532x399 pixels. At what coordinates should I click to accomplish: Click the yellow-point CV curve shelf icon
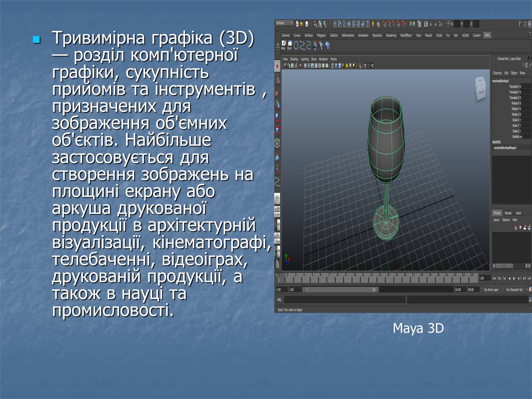pos(303,45)
